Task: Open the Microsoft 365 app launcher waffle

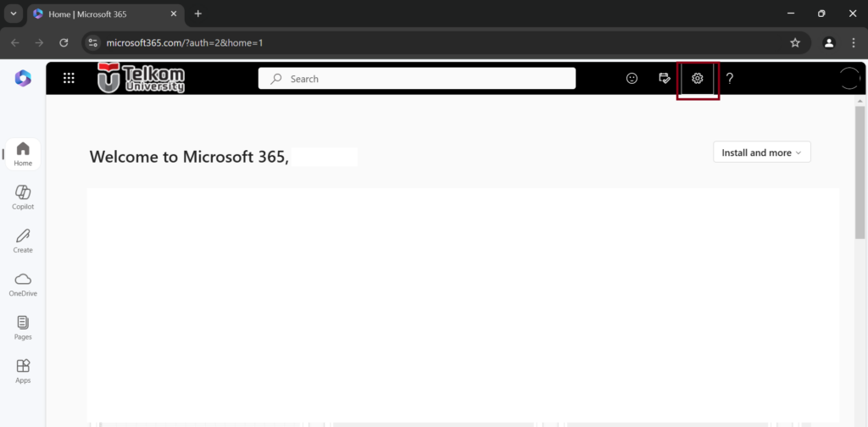Action: click(x=69, y=79)
